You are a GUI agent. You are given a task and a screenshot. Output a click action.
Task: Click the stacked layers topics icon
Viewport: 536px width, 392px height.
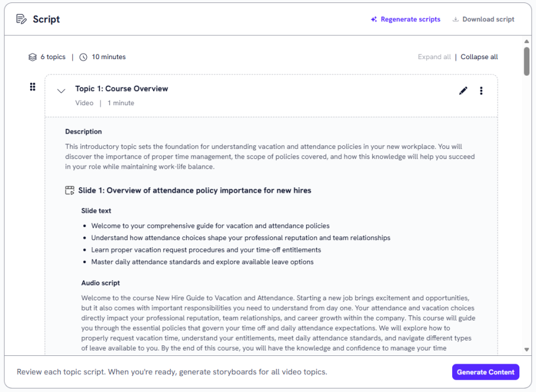point(33,57)
